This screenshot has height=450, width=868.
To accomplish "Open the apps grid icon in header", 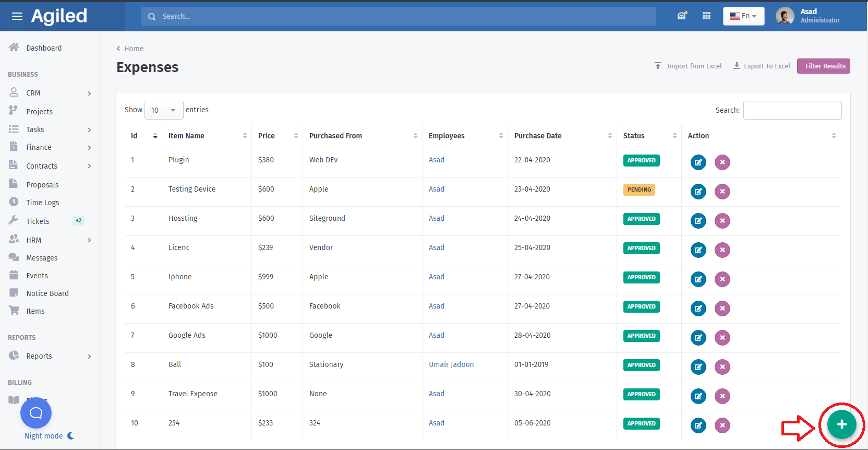I will pyautogui.click(x=706, y=16).
